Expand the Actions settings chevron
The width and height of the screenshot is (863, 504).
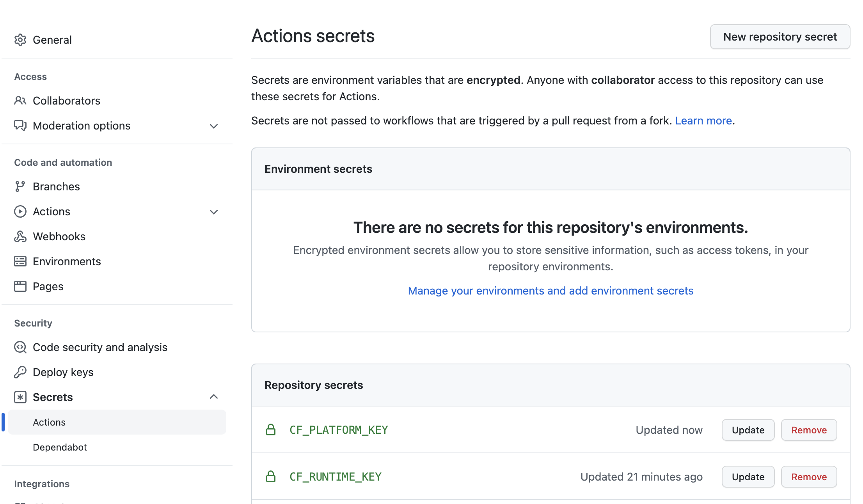pyautogui.click(x=213, y=212)
